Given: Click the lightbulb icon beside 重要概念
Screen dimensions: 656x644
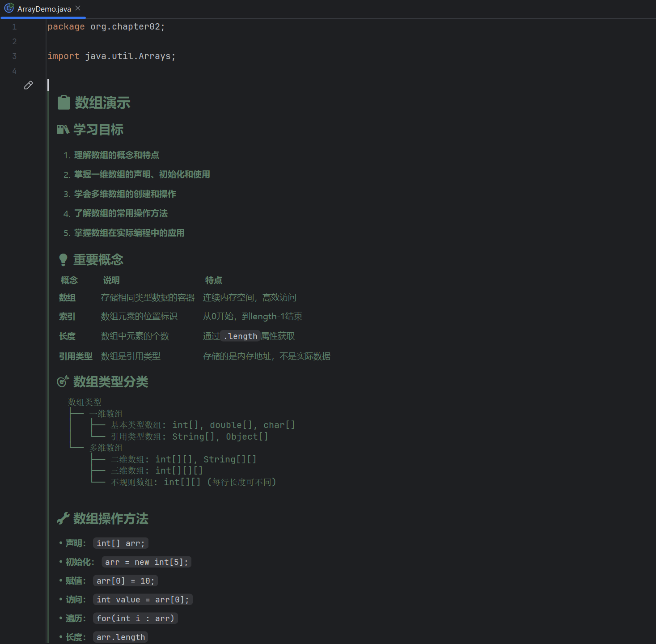Looking at the screenshot, I should pyautogui.click(x=63, y=260).
